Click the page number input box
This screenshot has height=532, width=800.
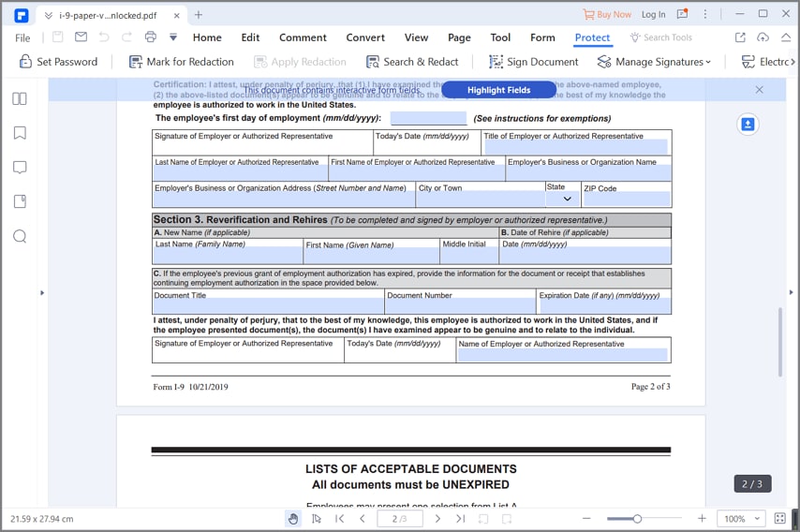[x=399, y=519]
